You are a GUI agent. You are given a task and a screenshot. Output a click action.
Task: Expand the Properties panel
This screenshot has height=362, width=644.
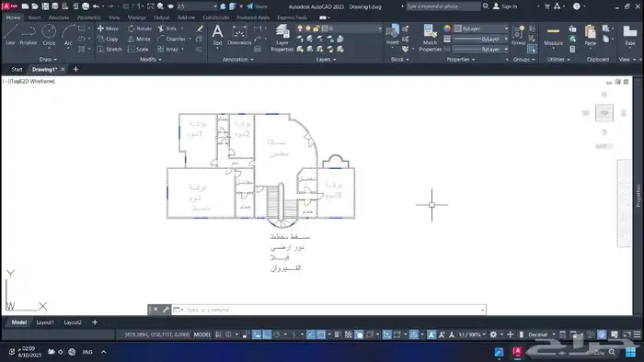(460, 60)
